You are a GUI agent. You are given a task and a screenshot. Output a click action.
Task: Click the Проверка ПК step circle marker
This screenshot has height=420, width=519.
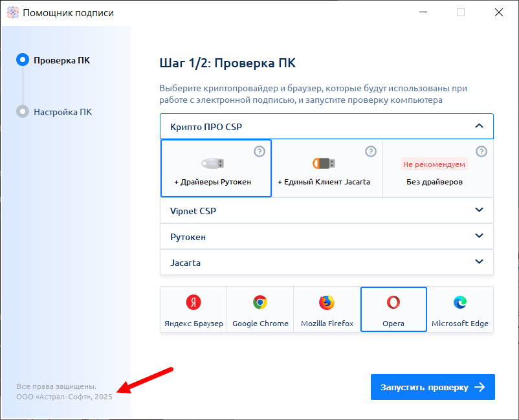(23, 60)
